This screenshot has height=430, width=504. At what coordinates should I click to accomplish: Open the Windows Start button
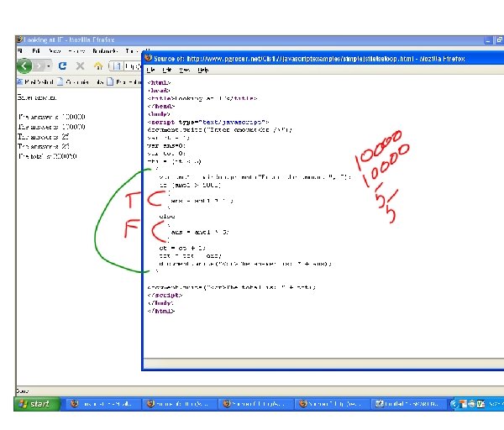pos(37,404)
